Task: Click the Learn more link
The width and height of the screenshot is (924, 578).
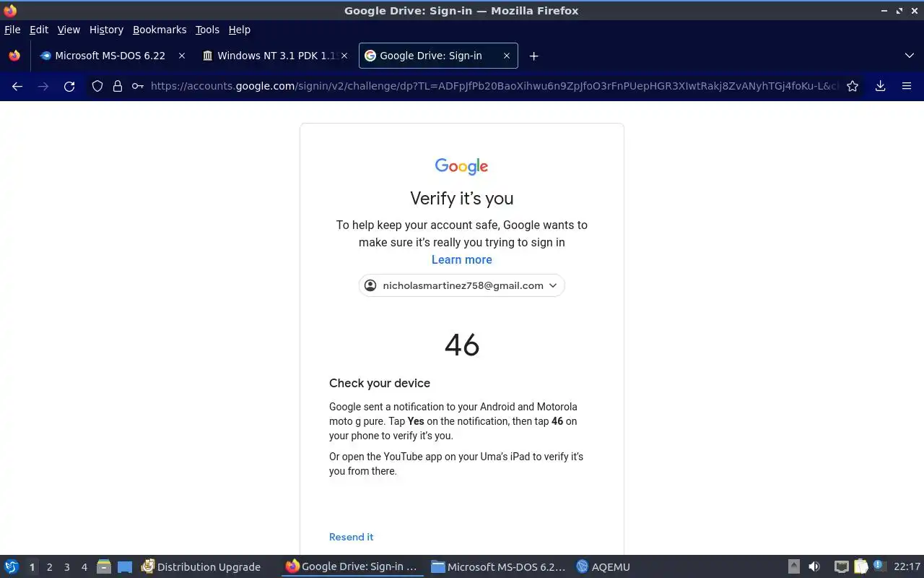Action: [462, 259]
